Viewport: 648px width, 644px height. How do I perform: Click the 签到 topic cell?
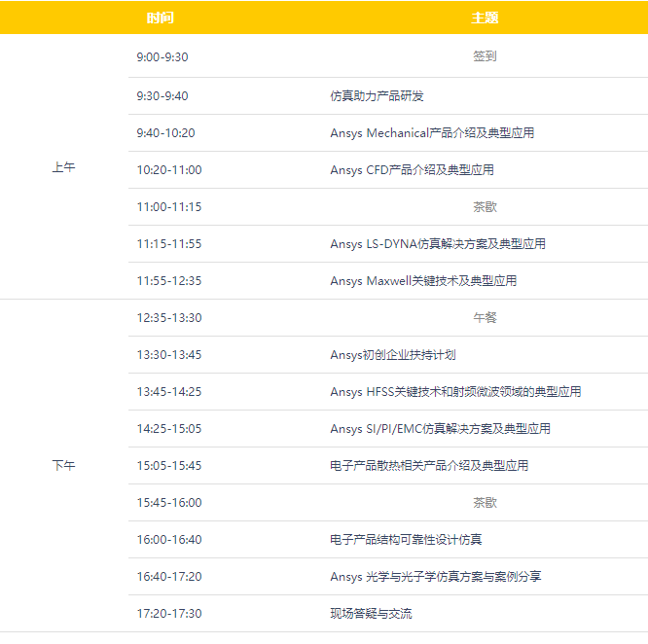point(485,56)
